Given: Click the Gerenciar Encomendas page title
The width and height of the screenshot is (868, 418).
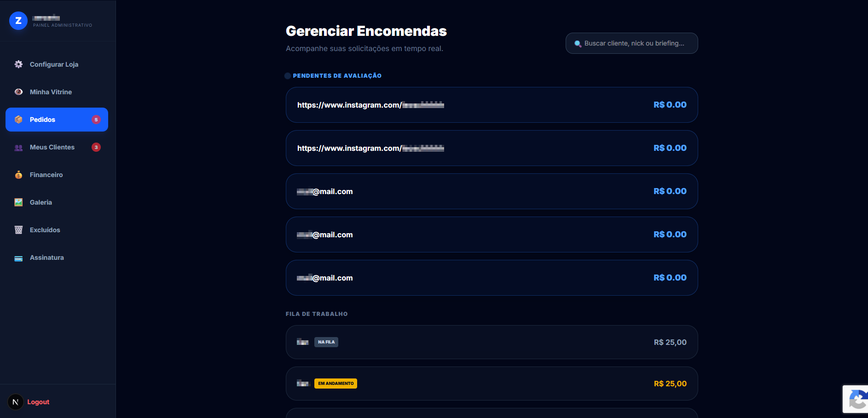Looking at the screenshot, I should [366, 31].
